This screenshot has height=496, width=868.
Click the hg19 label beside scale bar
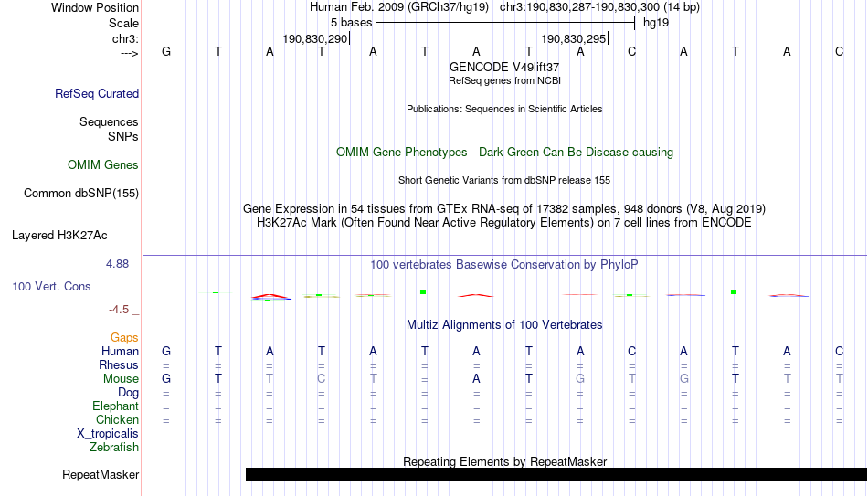pos(656,23)
